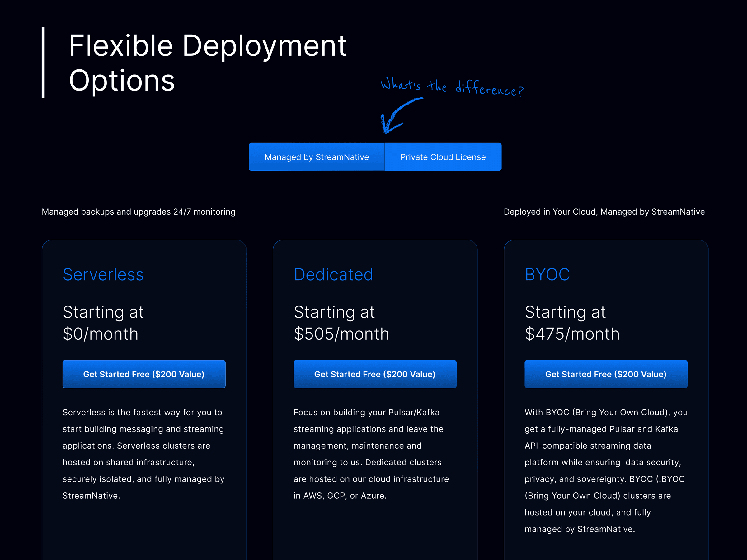
Task: Click the white vertical bar beside heading
Action: pyautogui.click(x=43, y=63)
